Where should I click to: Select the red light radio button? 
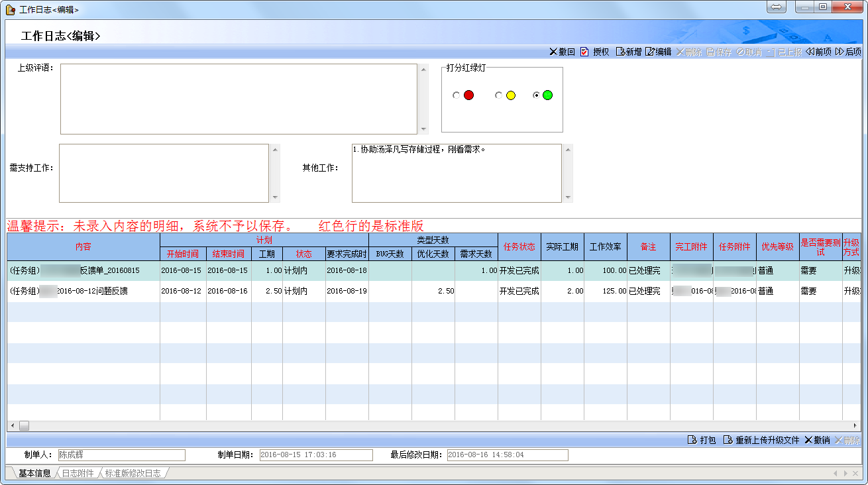[x=456, y=95]
